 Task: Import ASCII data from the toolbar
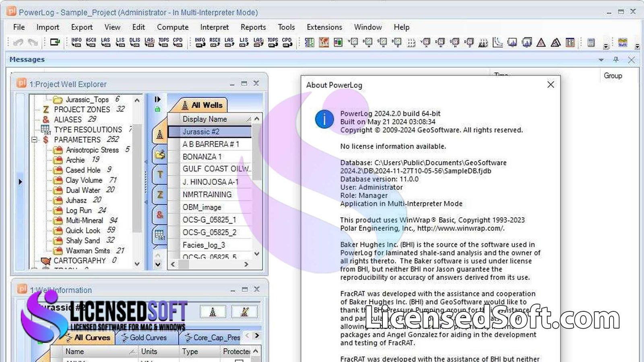91,42
